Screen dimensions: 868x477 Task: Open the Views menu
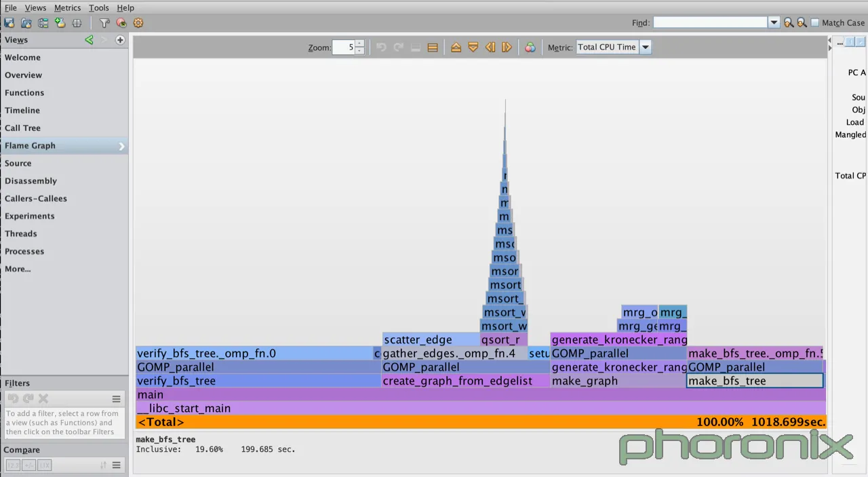(35, 7)
